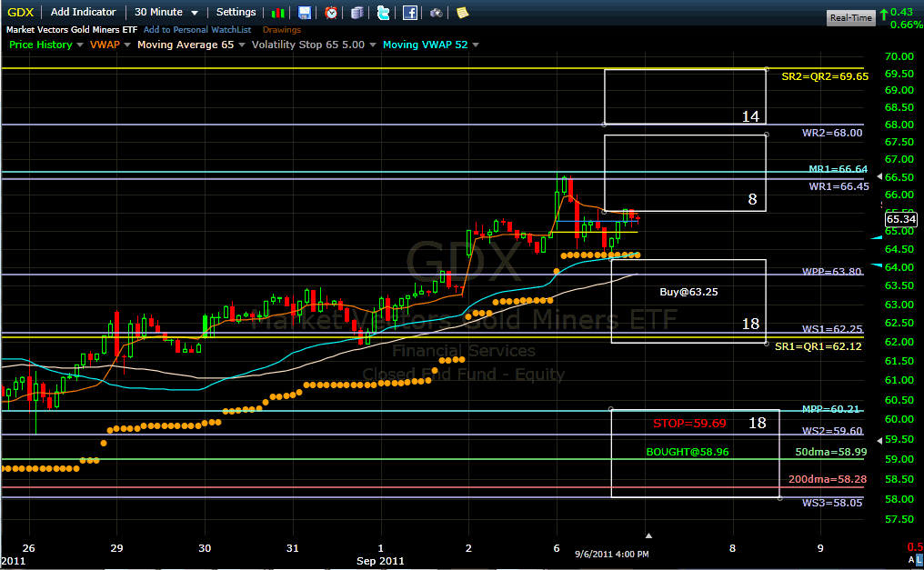Click the database stack icon

point(357,13)
